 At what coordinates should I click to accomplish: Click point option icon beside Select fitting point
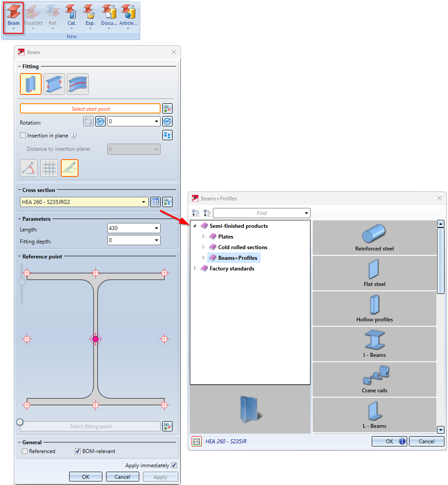tap(167, 426)
